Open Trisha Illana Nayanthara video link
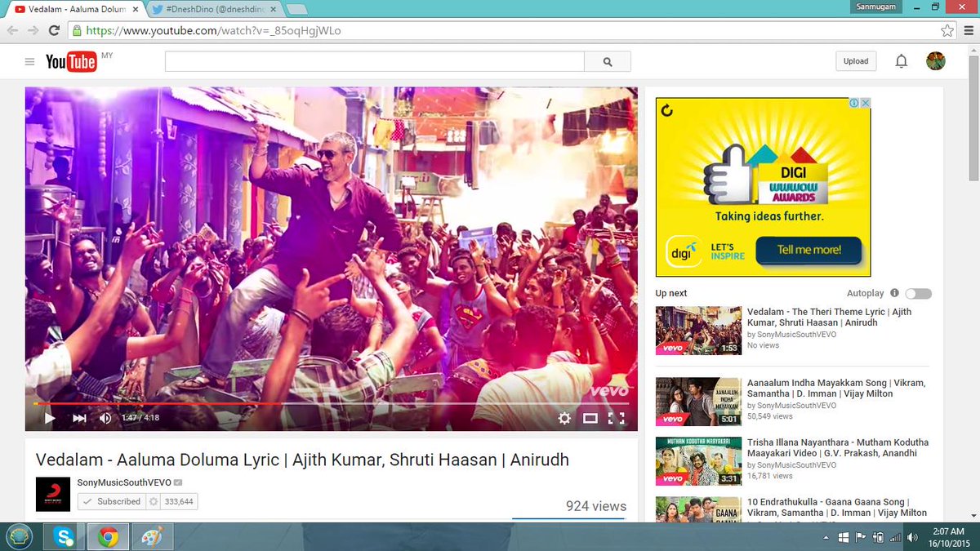This screenshot has height=551, width=980. point(838,447)
